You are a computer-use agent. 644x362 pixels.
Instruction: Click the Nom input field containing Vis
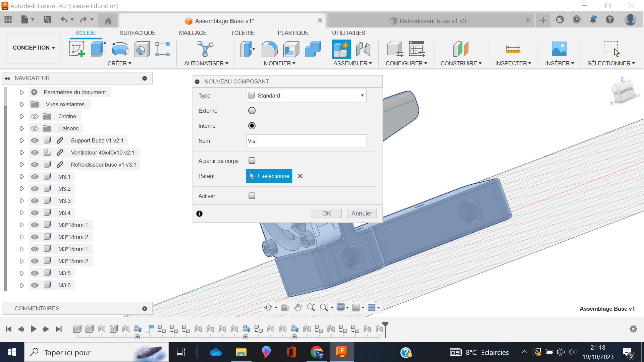(306, 141)
